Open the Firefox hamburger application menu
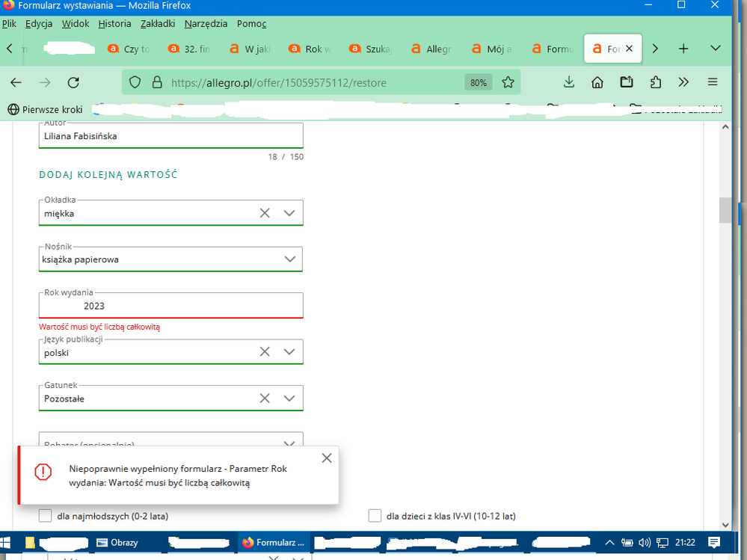Image resolution: width=747 pixels, height=560 pixels. [713, 82]
